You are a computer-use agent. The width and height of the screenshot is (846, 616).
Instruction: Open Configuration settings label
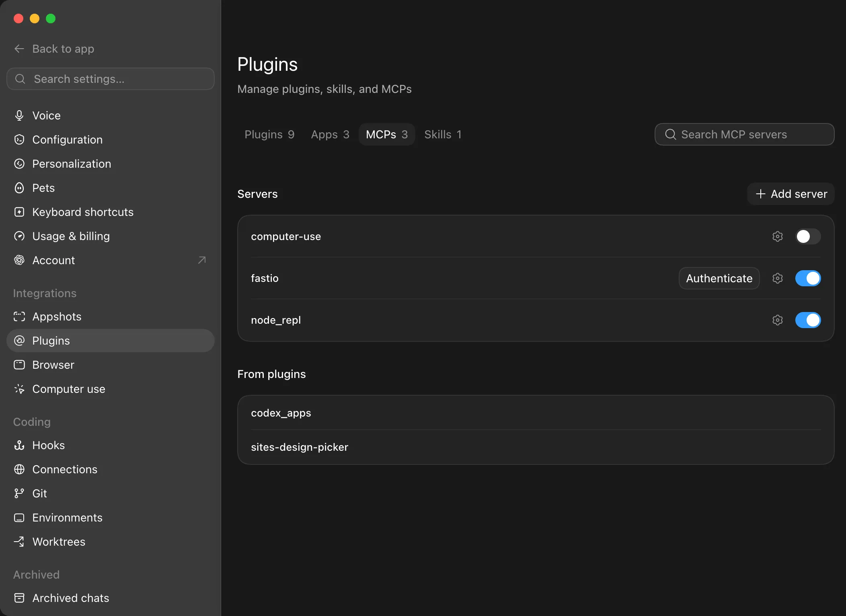click(x=68, y=140)
